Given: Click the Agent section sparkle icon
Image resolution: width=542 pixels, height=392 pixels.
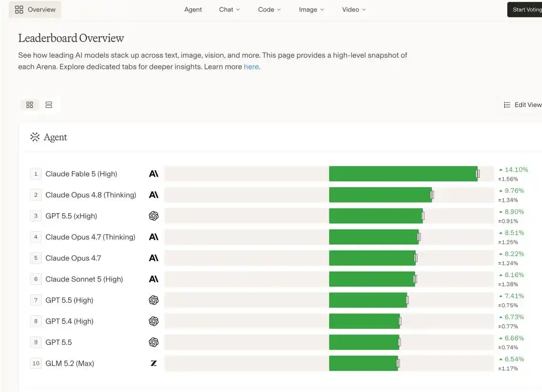Looking at the screenshot, I should pos(35,137).
